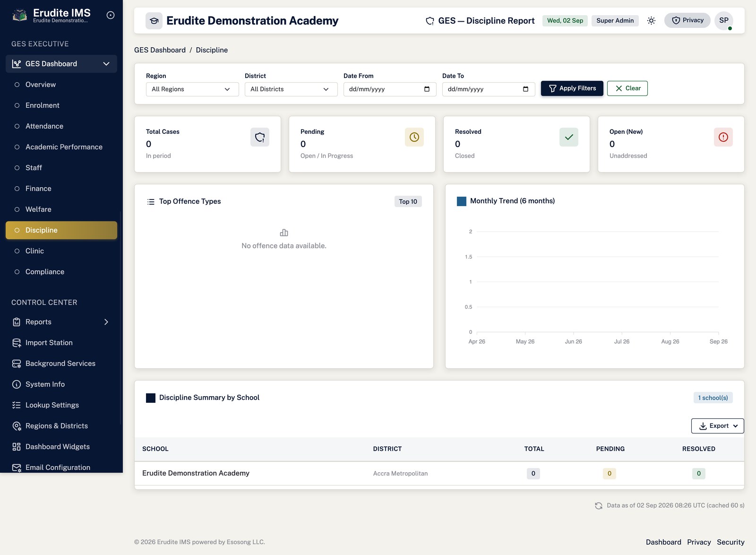This screenshot has height=555, width=756.
Task: Click the Open (New) alert icon
Action: click(x=723, y=137)
